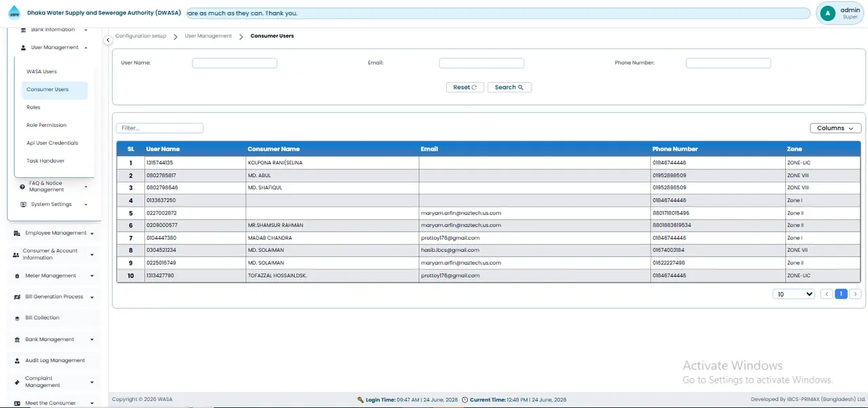Viewport: 868px width, 408px height.
Task: Focus the Phone Number search field
Action: [728, 63]
